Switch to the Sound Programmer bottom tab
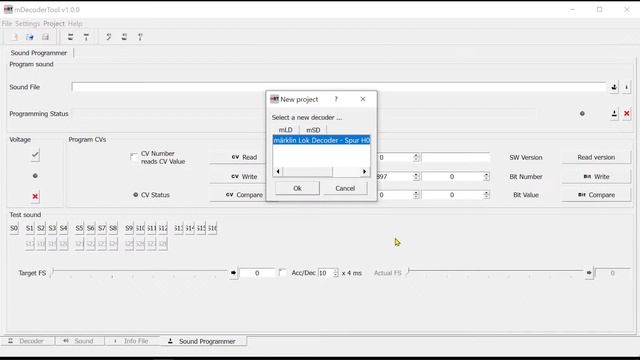Screen dimensions: 640x360 [203, 341]
